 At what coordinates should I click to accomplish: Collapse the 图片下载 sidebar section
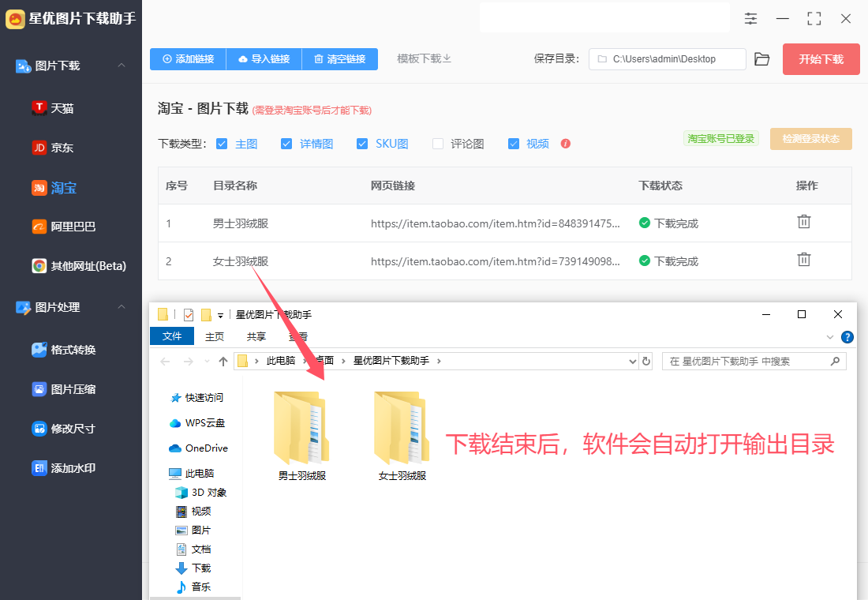click(122, 66)
